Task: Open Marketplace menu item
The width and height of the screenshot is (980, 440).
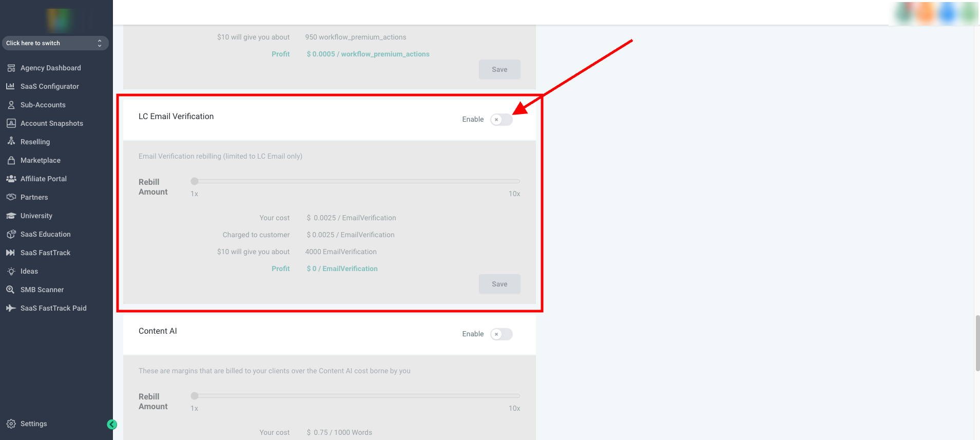Action: [x=41, y=160]
